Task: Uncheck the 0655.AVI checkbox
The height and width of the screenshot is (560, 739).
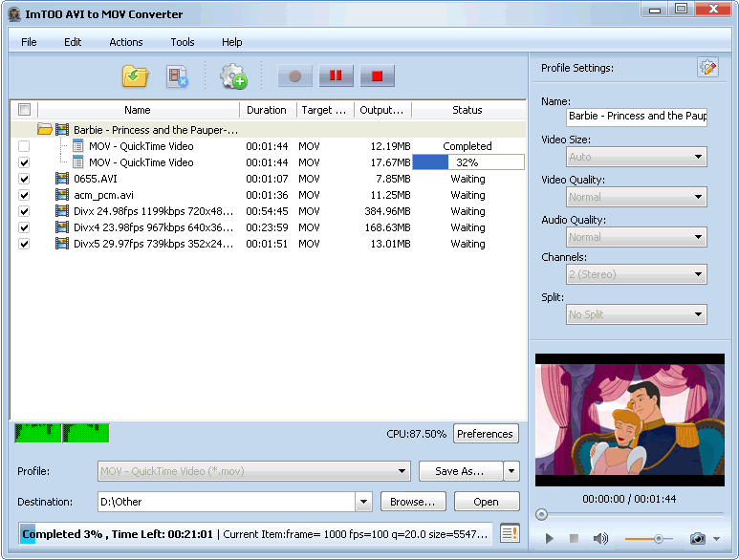Action: (24, 179)
